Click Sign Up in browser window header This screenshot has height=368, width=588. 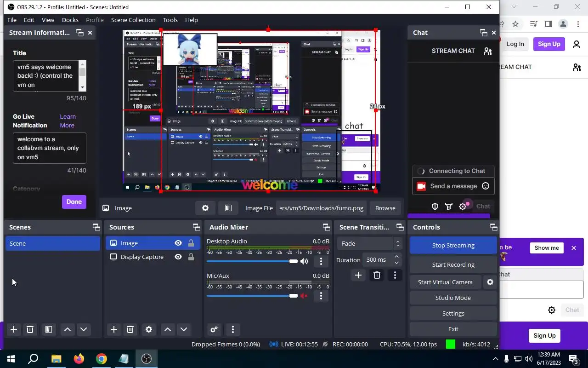[549, 44]
